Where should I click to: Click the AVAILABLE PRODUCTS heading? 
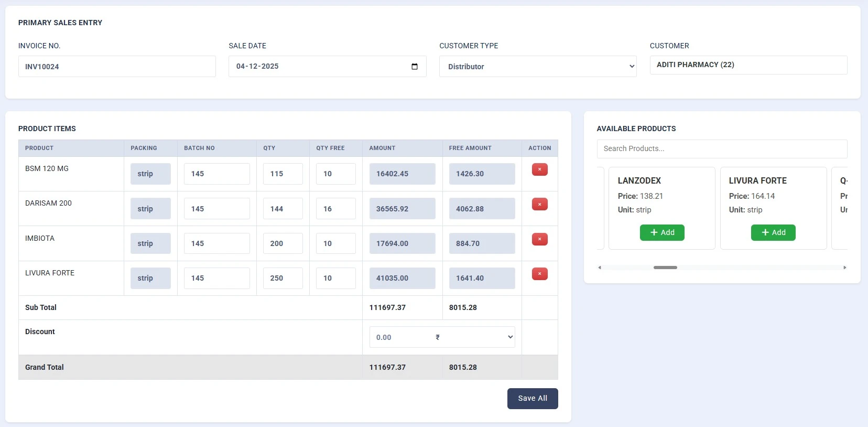[636, 129]
